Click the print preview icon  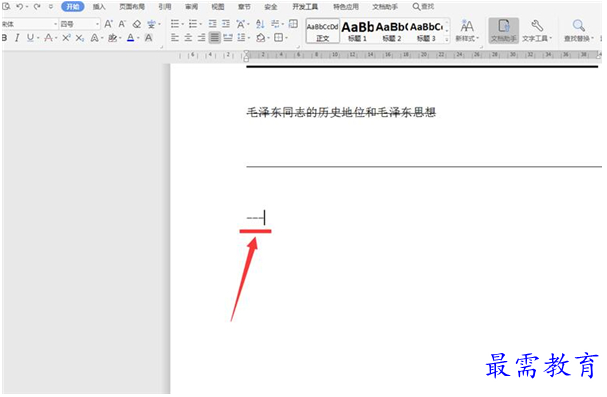[6, 7]
